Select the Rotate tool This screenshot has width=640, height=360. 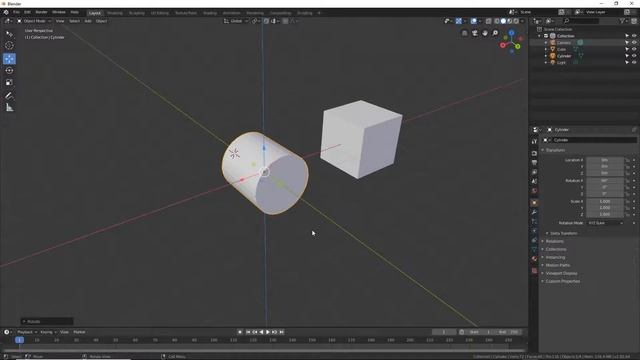coord(9,70)
